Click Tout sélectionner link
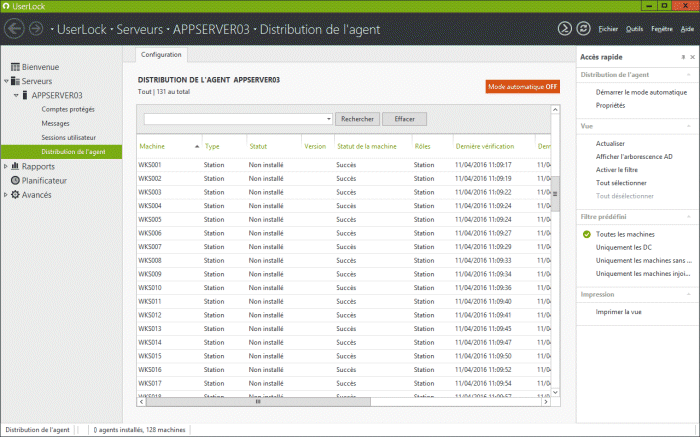Screen dimensions: 700x437 coord(621,183)
